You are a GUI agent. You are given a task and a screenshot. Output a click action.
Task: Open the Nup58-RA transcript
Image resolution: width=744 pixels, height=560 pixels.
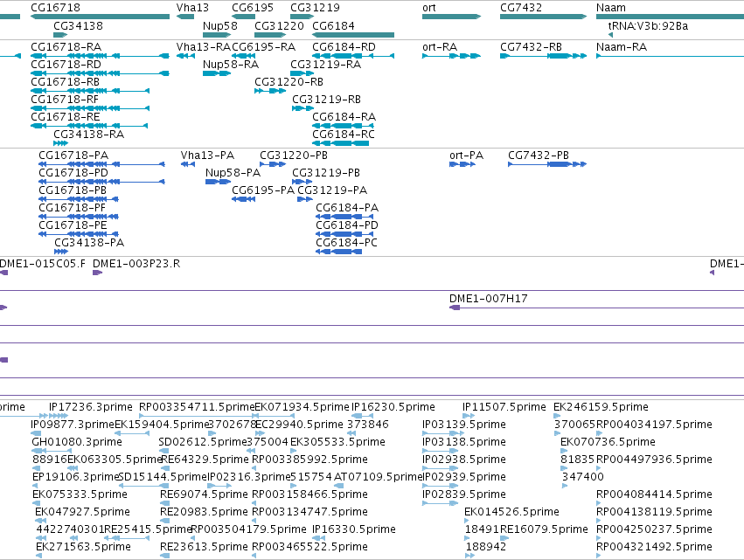[231, 65]
